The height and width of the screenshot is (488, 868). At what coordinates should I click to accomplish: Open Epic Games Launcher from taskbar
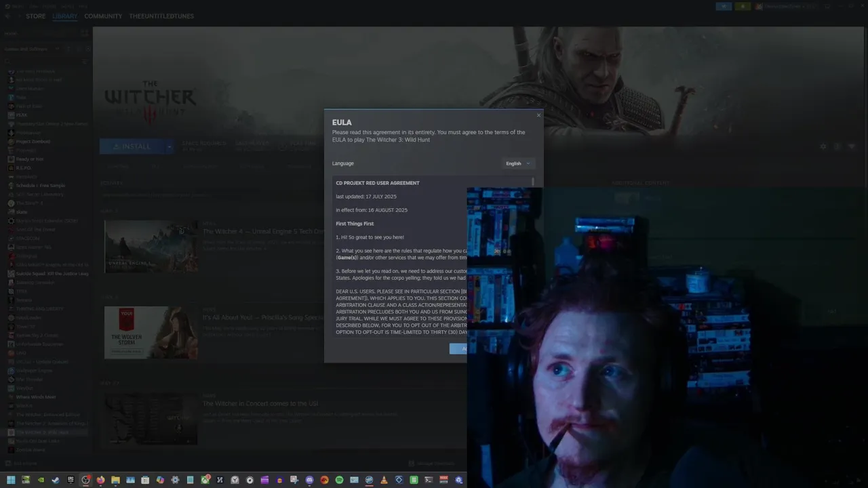point(71,480)
